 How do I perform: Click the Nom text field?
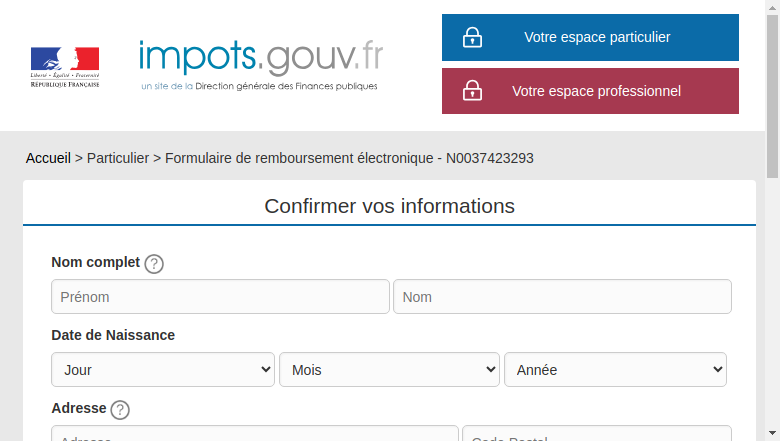[562, 296]
